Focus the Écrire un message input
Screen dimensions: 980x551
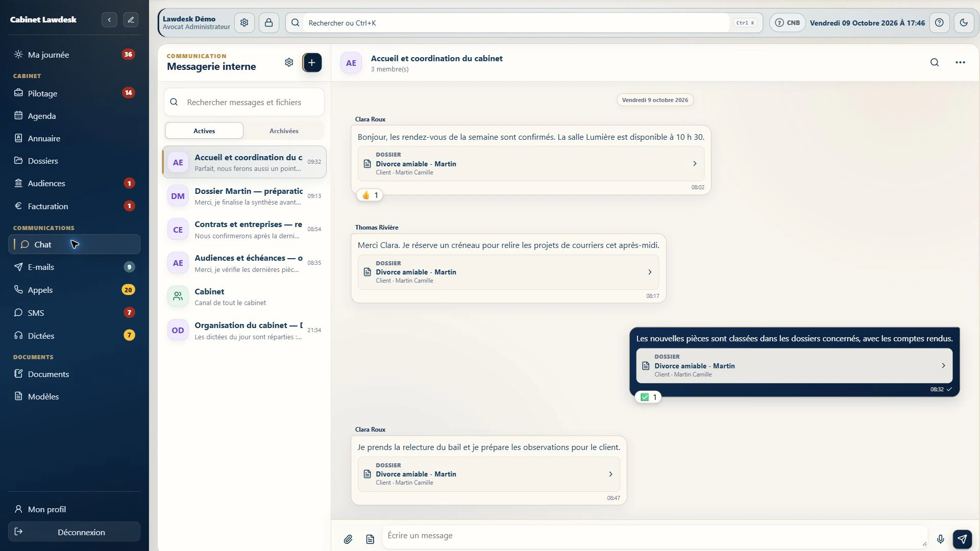click(655, 536)
